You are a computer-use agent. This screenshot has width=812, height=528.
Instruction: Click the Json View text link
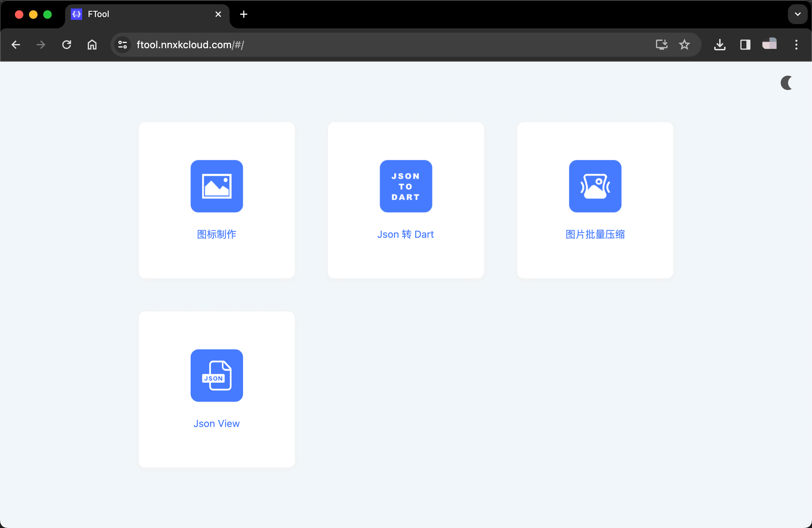(x=216, y=423)
